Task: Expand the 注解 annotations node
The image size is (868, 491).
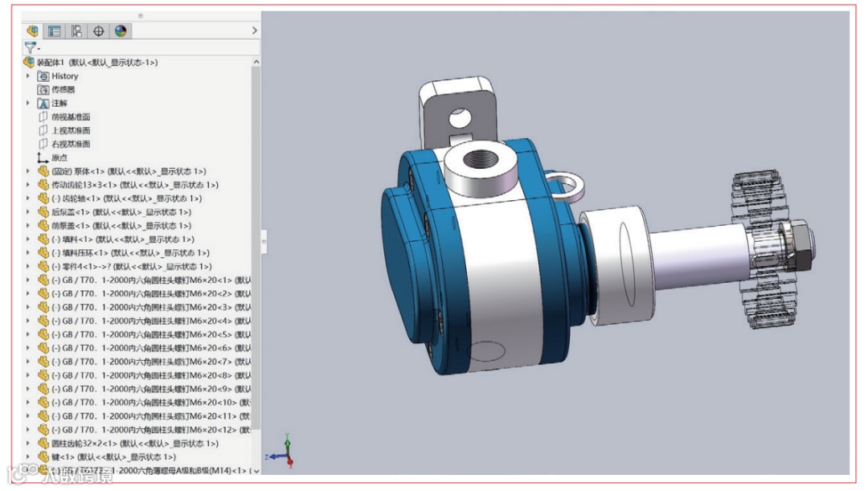Action: pos(27,103)
